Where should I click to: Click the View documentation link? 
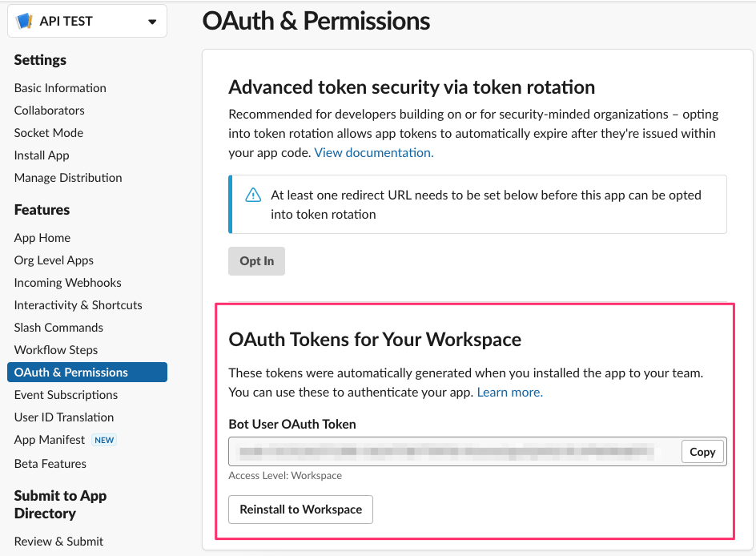click(374, 152)
